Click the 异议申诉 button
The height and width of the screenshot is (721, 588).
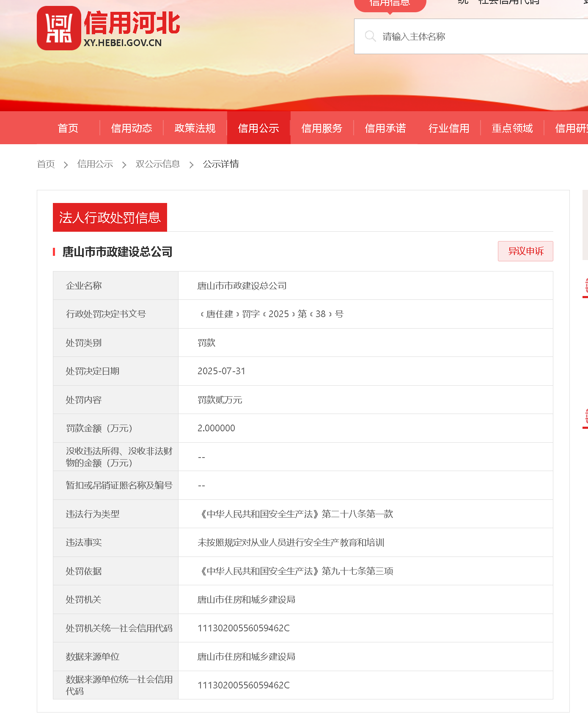[525, 251]
